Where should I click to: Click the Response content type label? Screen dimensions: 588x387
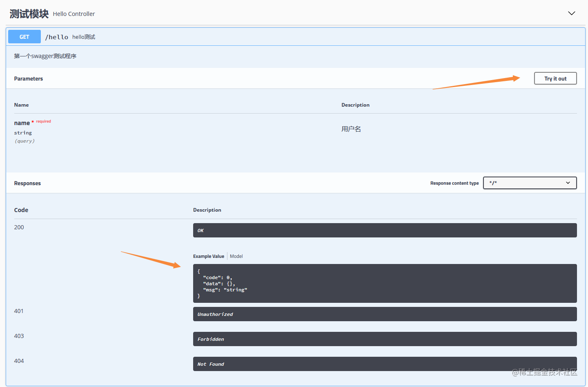tap(454, 183)
